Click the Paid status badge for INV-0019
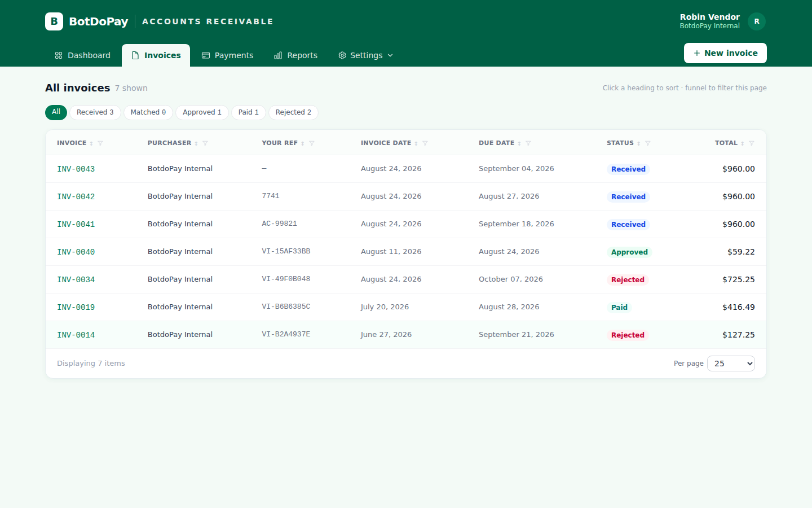 tap(619, 308)
